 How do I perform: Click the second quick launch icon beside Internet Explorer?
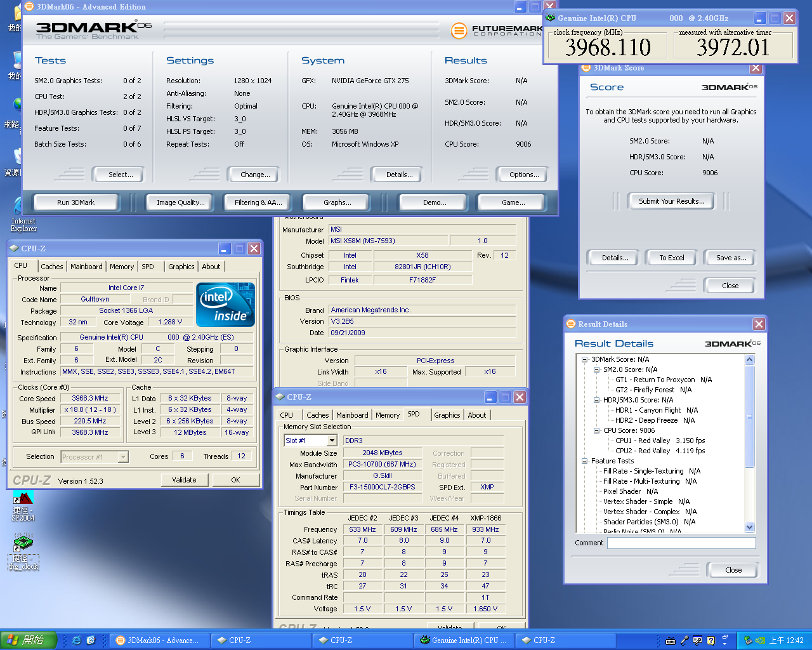(x=91, y=640)
